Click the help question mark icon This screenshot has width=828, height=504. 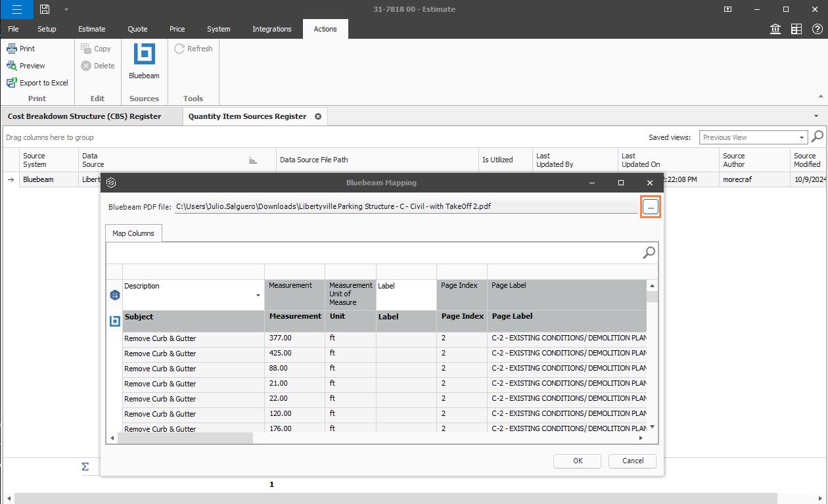(817, 29)
